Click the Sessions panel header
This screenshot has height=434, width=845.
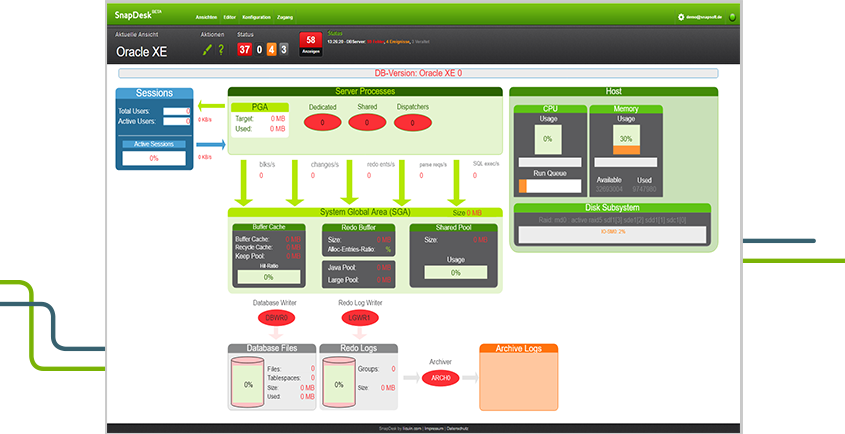coord(154,93)
